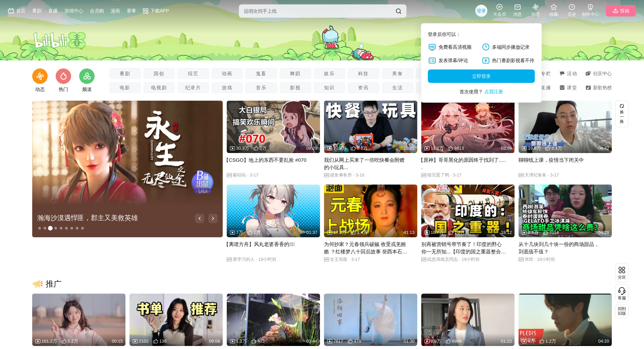
Task: Refresh recommendations with 换一换 button
Action: [622, 114]
